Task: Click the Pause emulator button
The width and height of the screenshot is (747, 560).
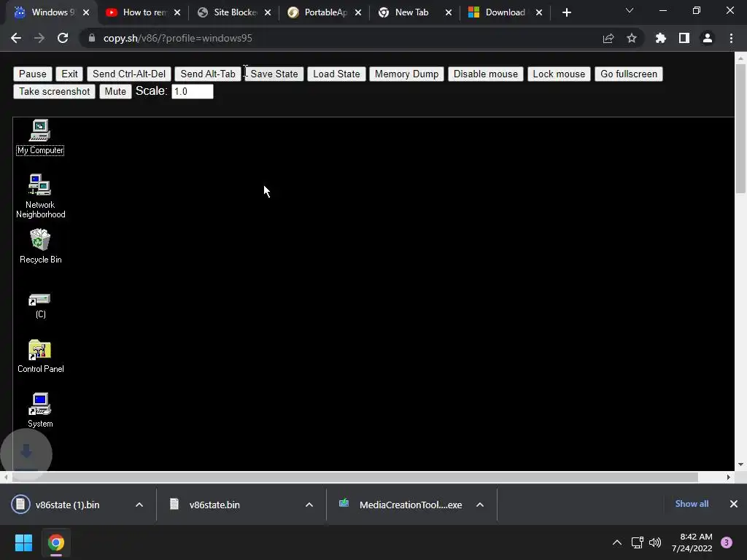Action: [x=32, y=74]
